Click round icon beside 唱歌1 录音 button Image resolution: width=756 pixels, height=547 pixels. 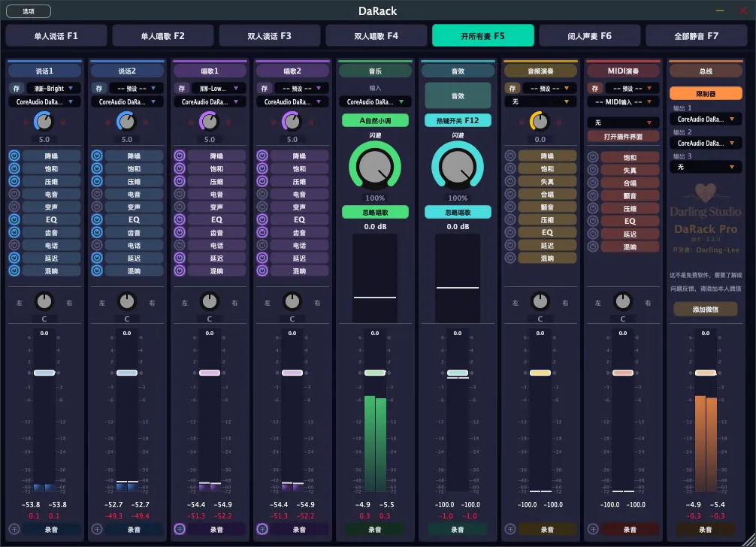pyautogui.click(x=180, y=529)
